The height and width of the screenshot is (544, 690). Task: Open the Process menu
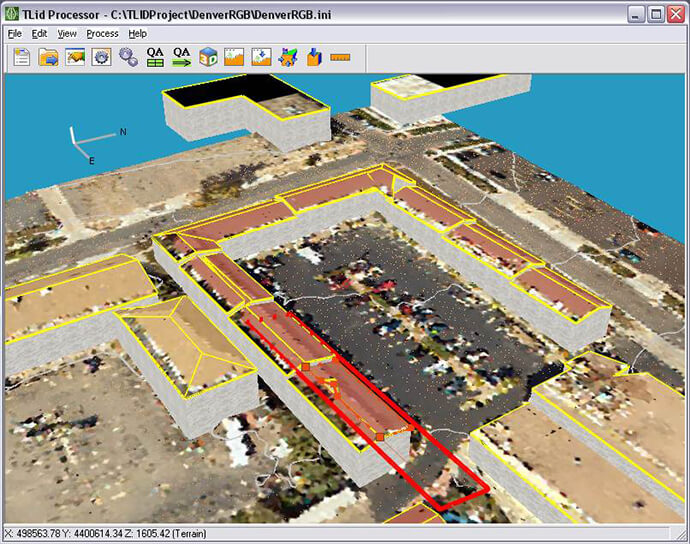coord(102,34)
